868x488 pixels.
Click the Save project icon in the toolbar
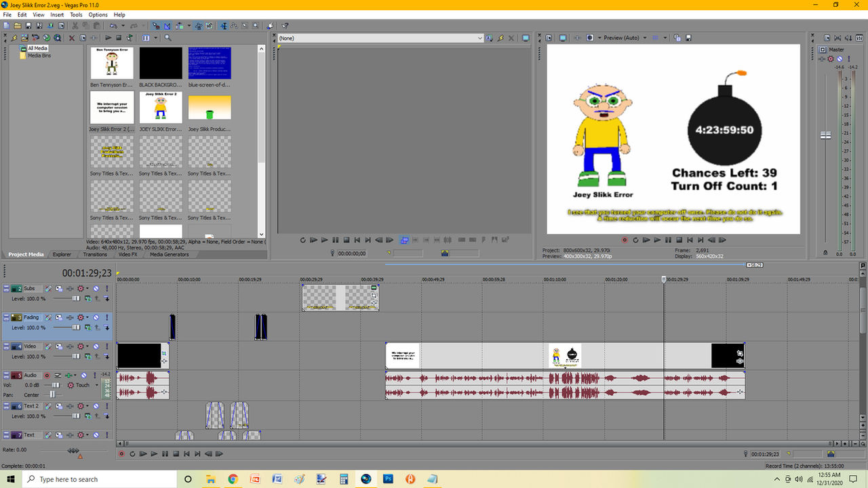(28, 26)
